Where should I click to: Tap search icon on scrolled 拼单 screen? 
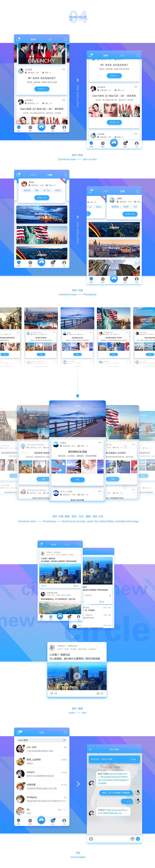[x=138, y=56]
